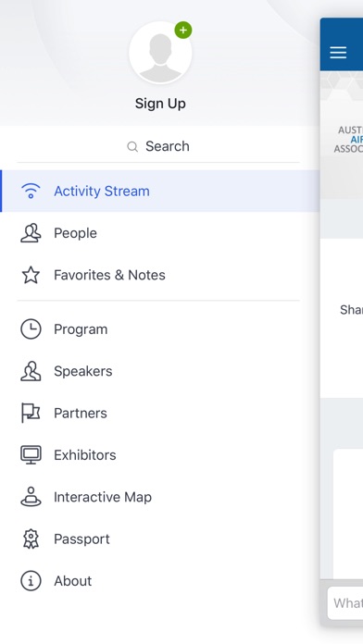Tap the green plus badge on avatar

coord(183,30)
